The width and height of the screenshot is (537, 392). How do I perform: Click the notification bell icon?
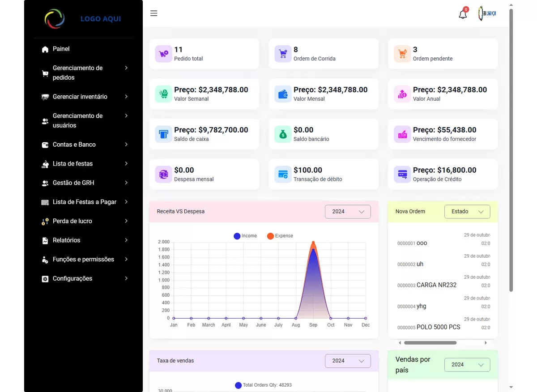[463, 14]
